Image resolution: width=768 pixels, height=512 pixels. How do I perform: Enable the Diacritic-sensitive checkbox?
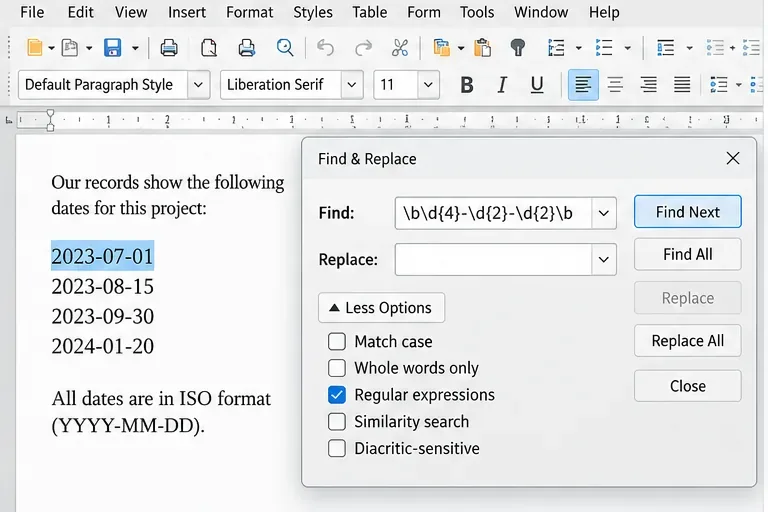pyautogui.click(x=337, y=448)
